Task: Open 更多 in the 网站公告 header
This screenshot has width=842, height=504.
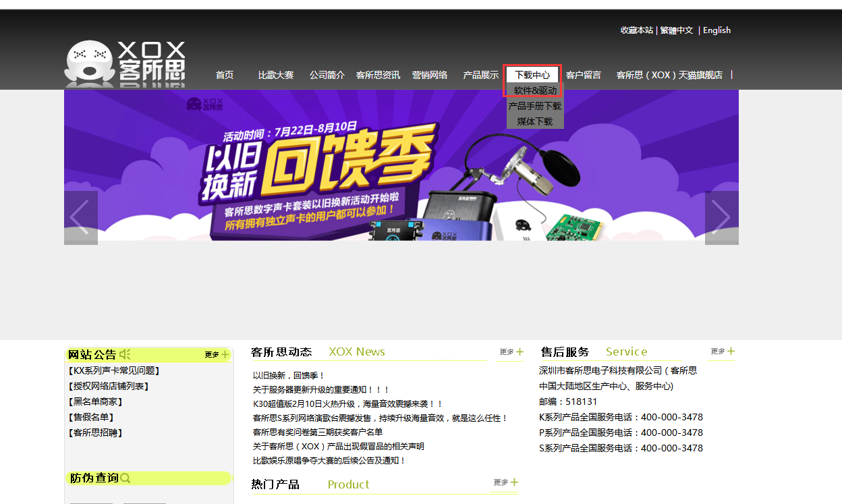Action: pos(217,354)
